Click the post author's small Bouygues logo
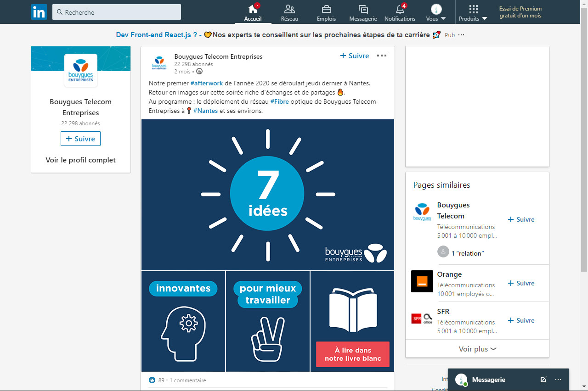Image resolution: width=588 pixels, height=391 pixels. coord(159,63)
